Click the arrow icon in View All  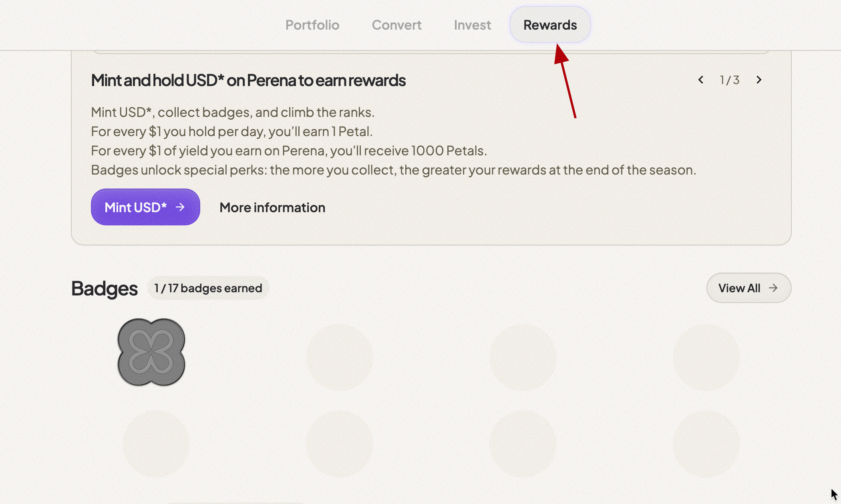[x=773, y=288]
